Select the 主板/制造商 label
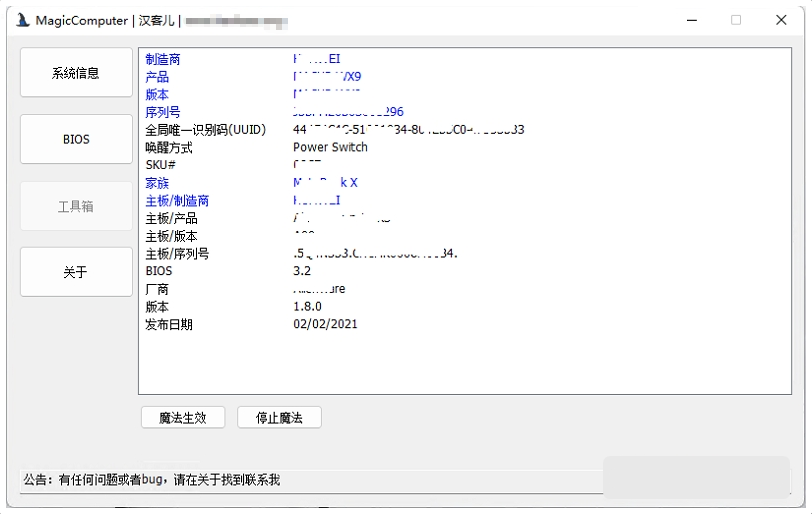 [177, 200]
